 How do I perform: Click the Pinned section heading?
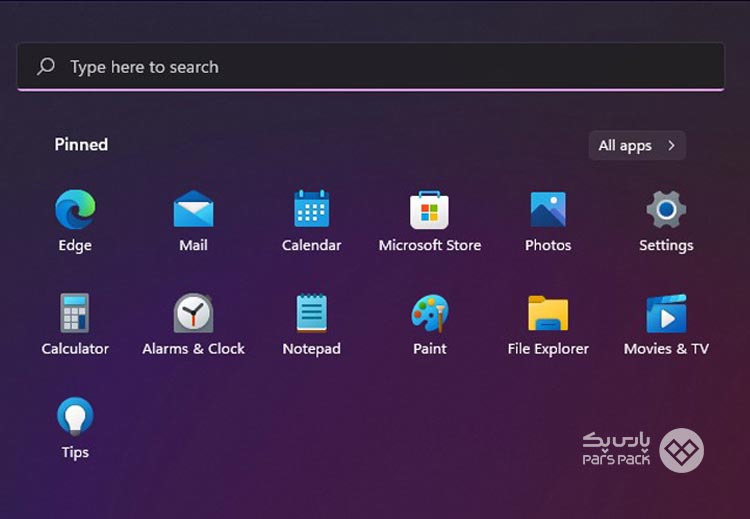point(81,144)
